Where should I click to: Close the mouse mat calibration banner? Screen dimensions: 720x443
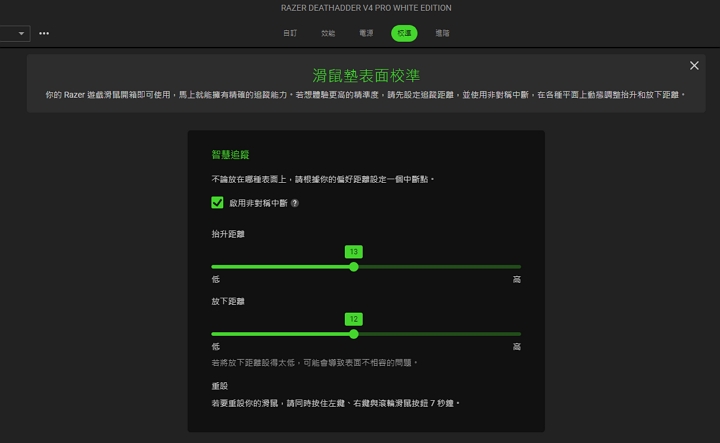694,66
